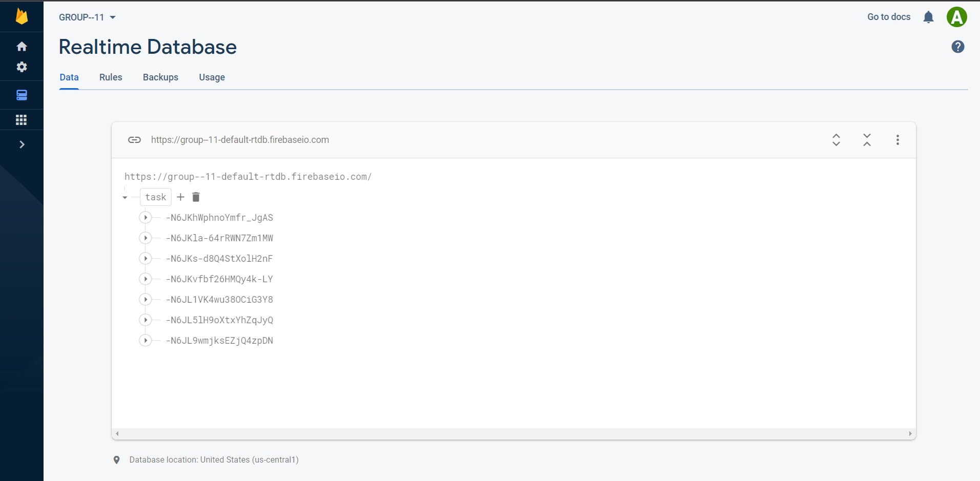Switch to the Rules tab
The width and height of the screenshot is (980, 481).
[110, 77]
